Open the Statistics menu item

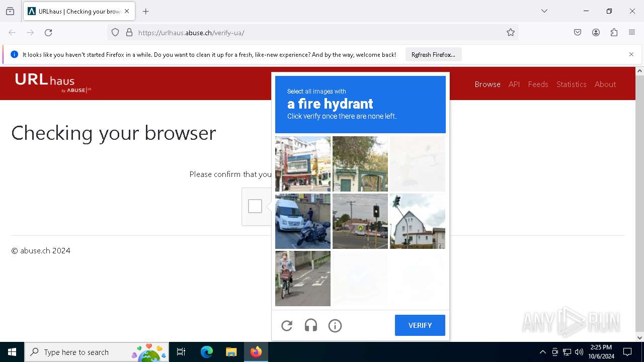point(572,84)
